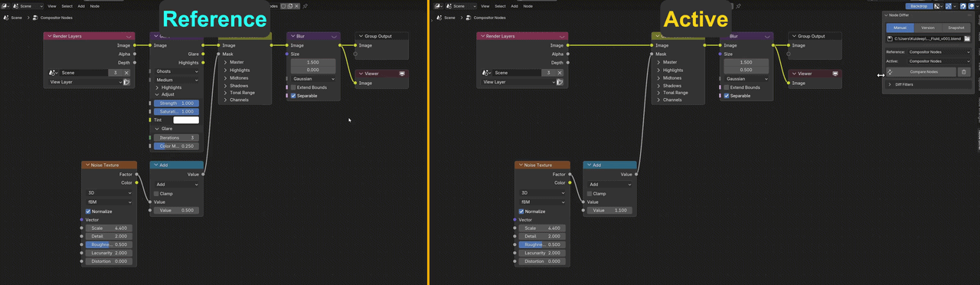This screenshot has width=980, height=285.
Task: Switch to the Snapshot tab
Action: coord(956,28)
